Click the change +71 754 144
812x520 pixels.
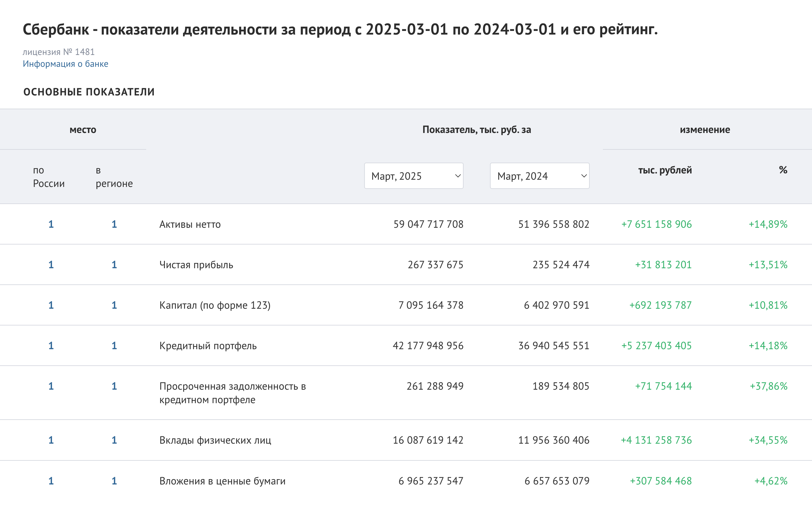[663, 386]
